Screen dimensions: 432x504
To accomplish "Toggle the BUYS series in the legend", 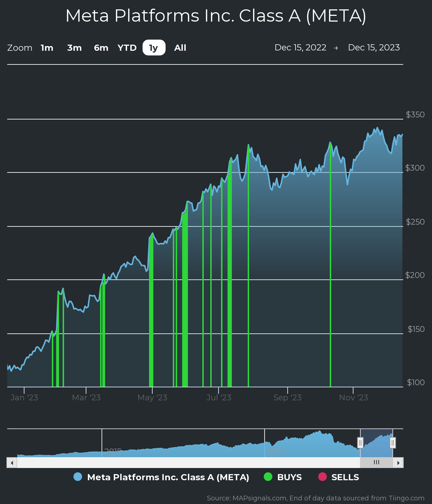I will (x=283, y=477).
